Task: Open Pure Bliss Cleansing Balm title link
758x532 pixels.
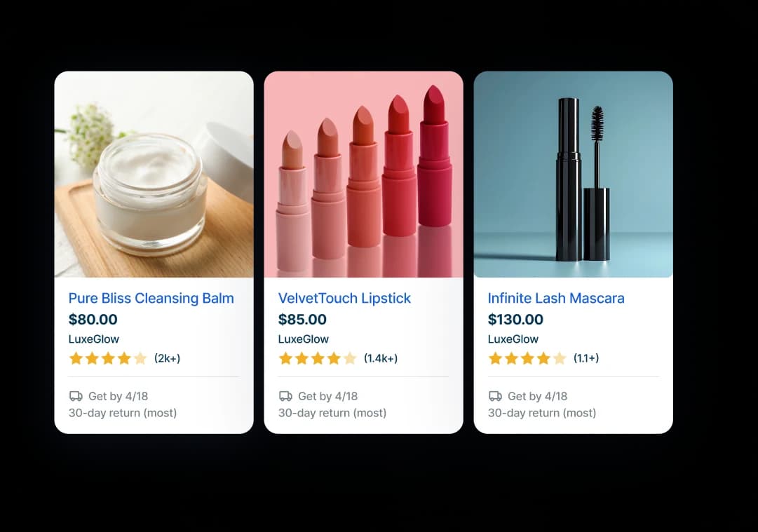Action: tap(151, 298)
